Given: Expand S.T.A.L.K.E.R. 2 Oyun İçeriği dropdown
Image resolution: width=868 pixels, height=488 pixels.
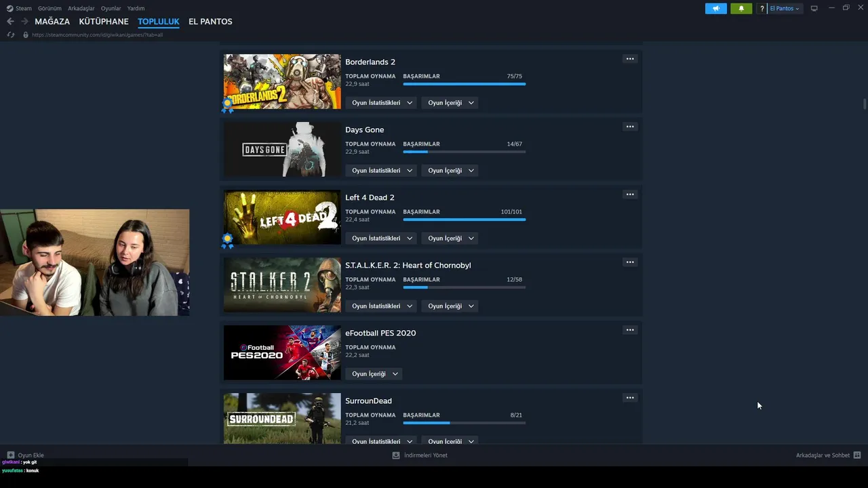Looking at the screenshot, I should [x=450, y=306].
